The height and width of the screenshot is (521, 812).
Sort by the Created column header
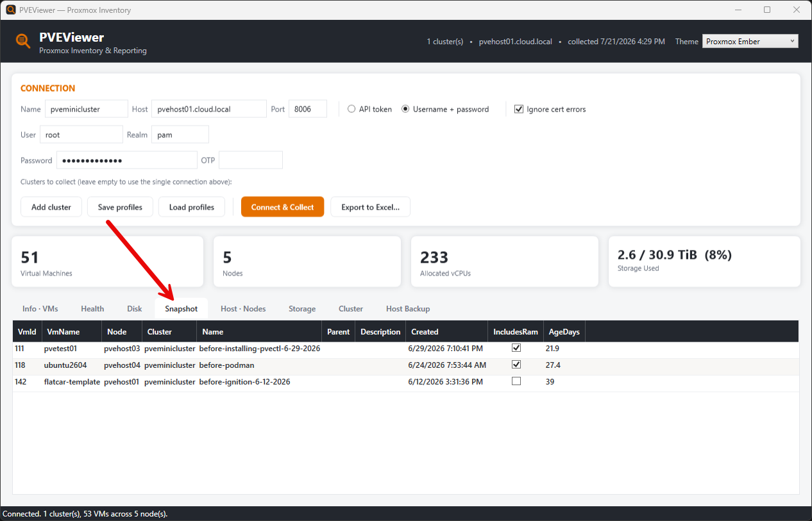[447, 332]
